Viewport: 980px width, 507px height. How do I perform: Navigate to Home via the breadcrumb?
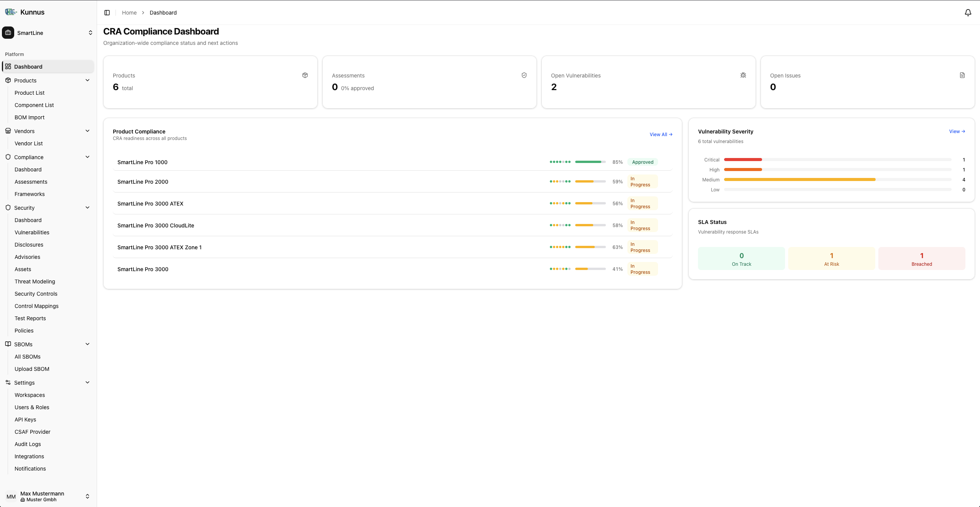129,12
